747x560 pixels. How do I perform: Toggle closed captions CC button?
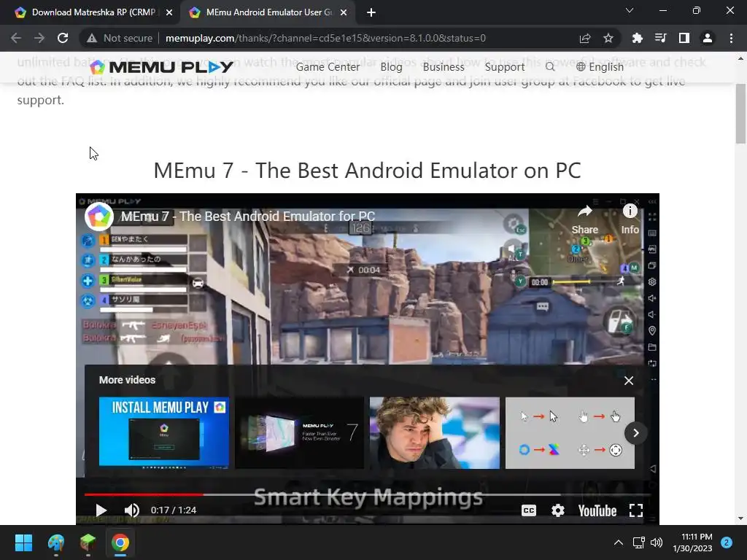[529, 510]
